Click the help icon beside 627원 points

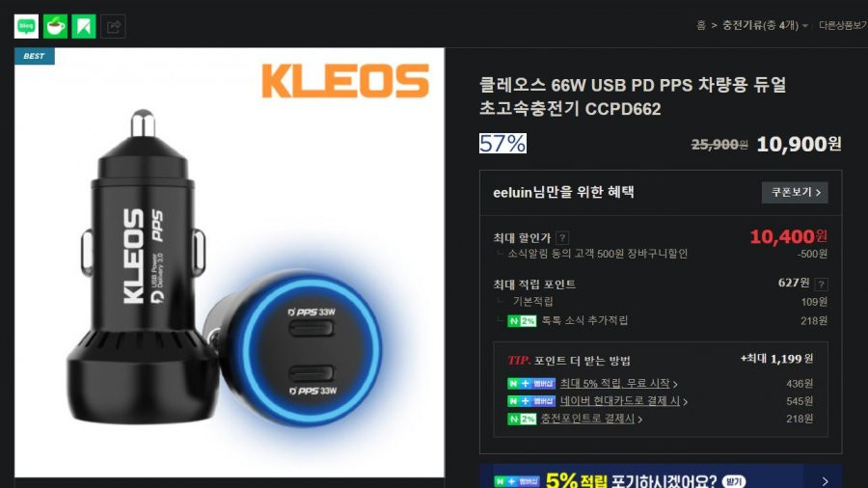[x=821, y=285]
